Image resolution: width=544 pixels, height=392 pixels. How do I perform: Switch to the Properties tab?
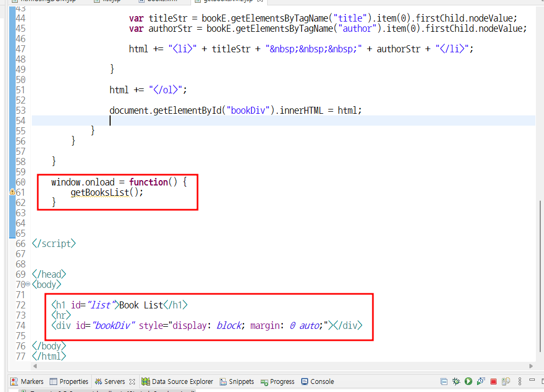(69, 382)
